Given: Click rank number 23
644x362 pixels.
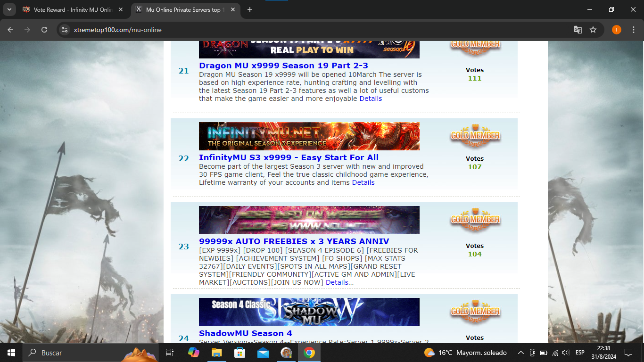Looking at the screenshot, I should [x=183, y=247].
